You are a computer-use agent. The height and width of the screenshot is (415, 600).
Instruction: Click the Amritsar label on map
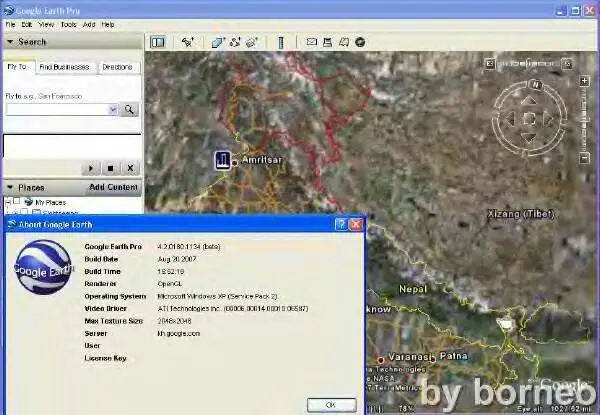coord(262,160)
